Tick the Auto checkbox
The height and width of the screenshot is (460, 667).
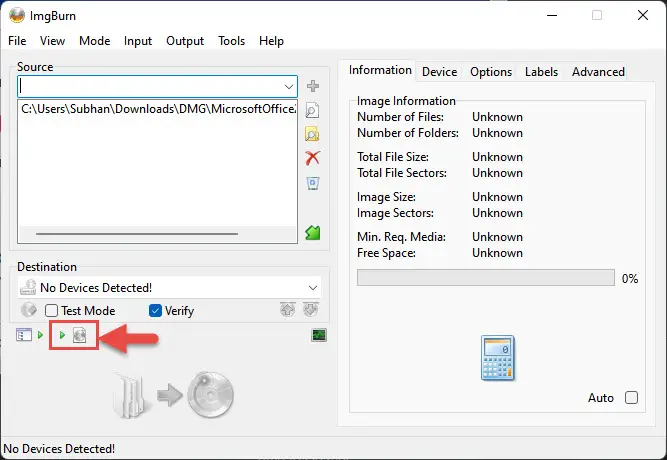(x=631, y=397)
